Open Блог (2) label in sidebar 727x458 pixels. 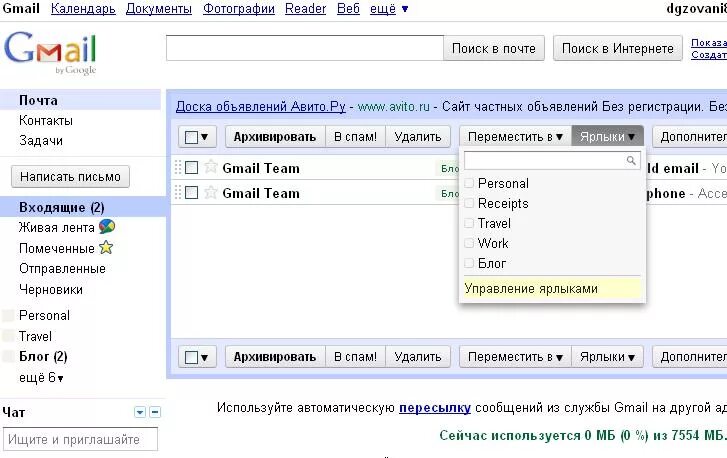pos(43,356)
